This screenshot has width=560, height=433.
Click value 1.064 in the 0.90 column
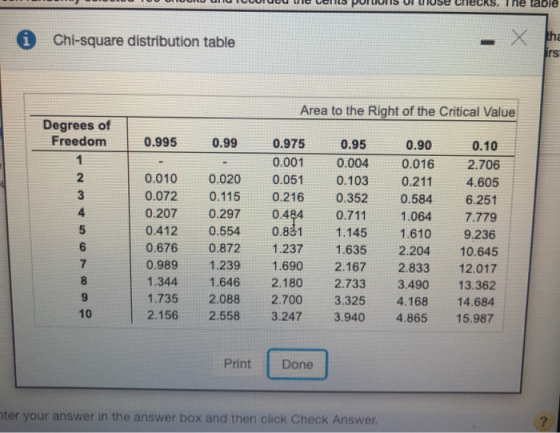click(416, 216)
